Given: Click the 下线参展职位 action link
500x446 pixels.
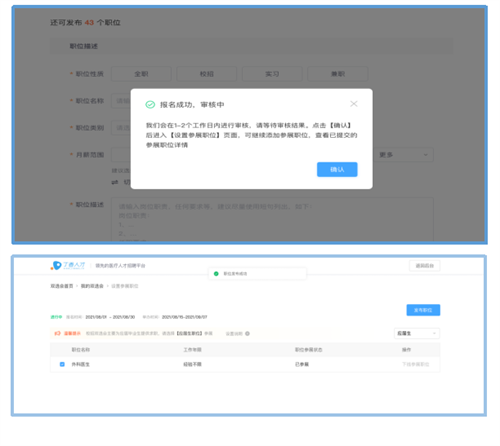Looking at the screenshot, I should coord(415,364).
